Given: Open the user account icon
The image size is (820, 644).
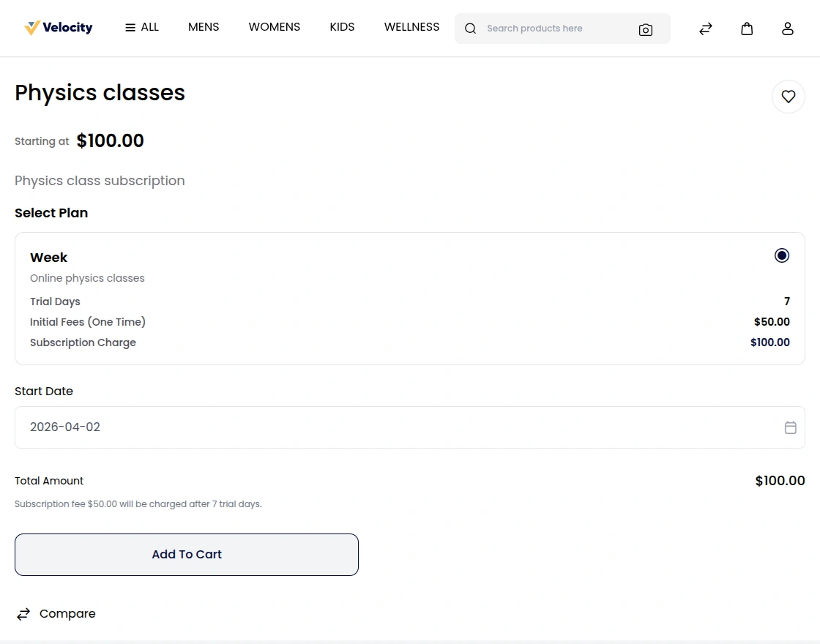Looking at the screenshot, I should pyautogui.click(x=788, y=29).
